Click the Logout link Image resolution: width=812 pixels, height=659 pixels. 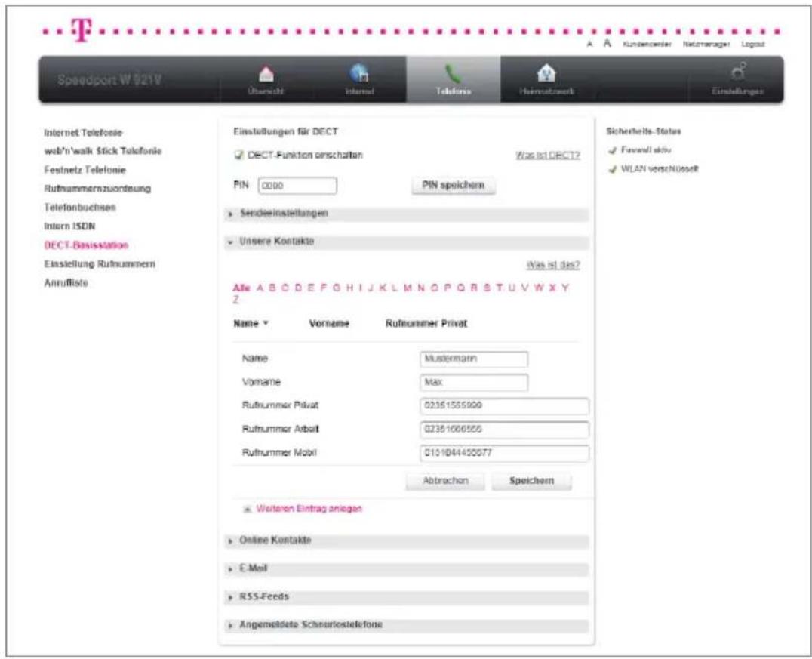[x=753, y=45]
